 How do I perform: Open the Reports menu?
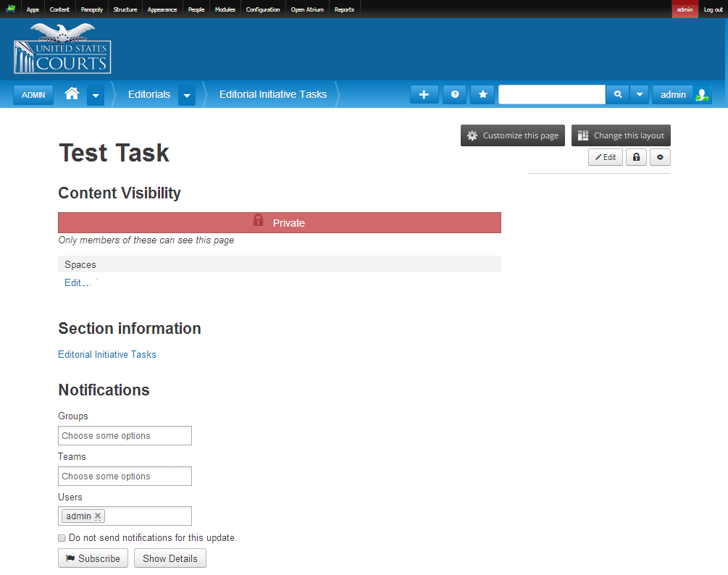pos(344,9)
